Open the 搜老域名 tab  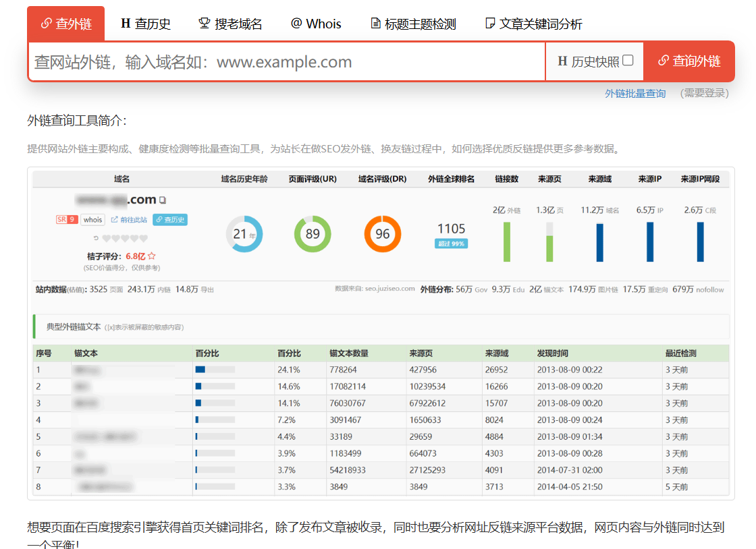click(230, 24)
